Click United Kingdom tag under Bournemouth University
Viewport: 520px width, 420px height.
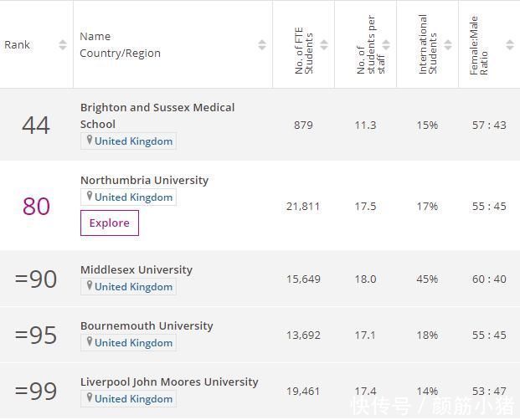pyautogui.click(x=133, y=343)
